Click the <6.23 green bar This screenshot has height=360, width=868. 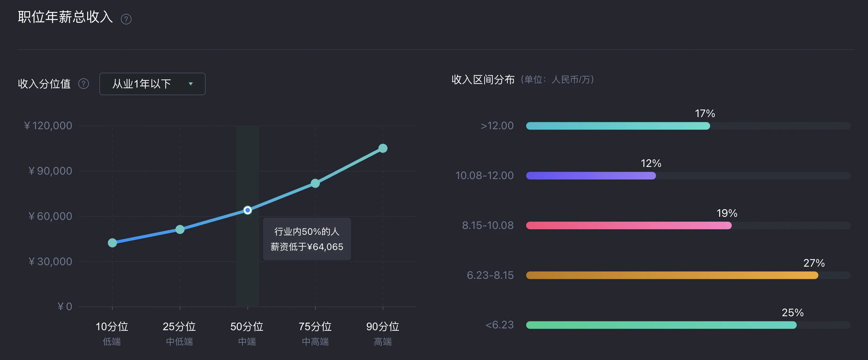point(661,325)
